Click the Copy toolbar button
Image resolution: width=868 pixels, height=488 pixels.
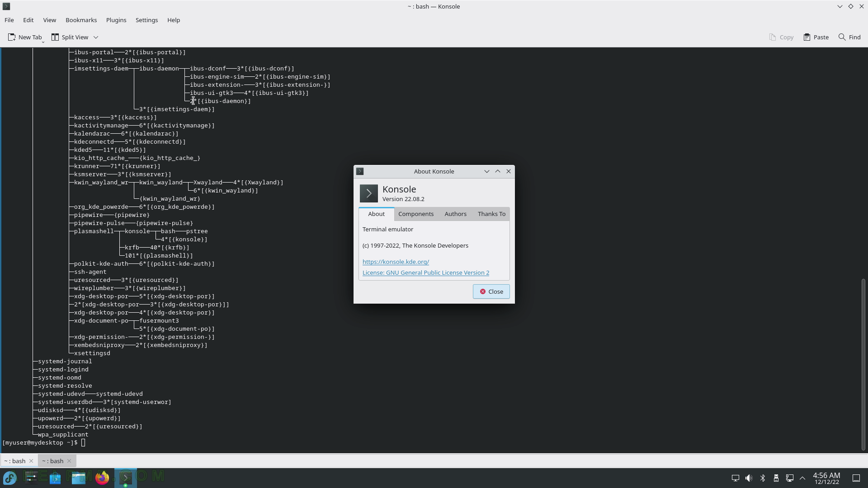781,37
